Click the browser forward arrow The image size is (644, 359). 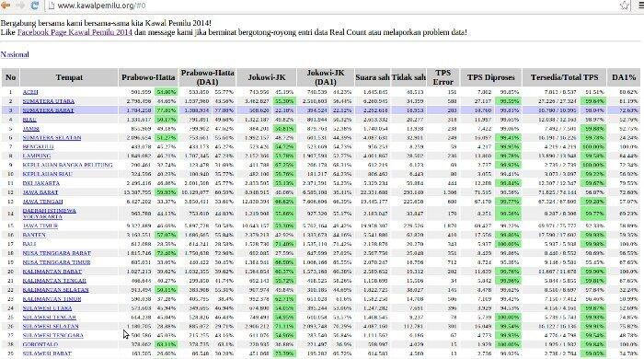[x=19, y=6]
